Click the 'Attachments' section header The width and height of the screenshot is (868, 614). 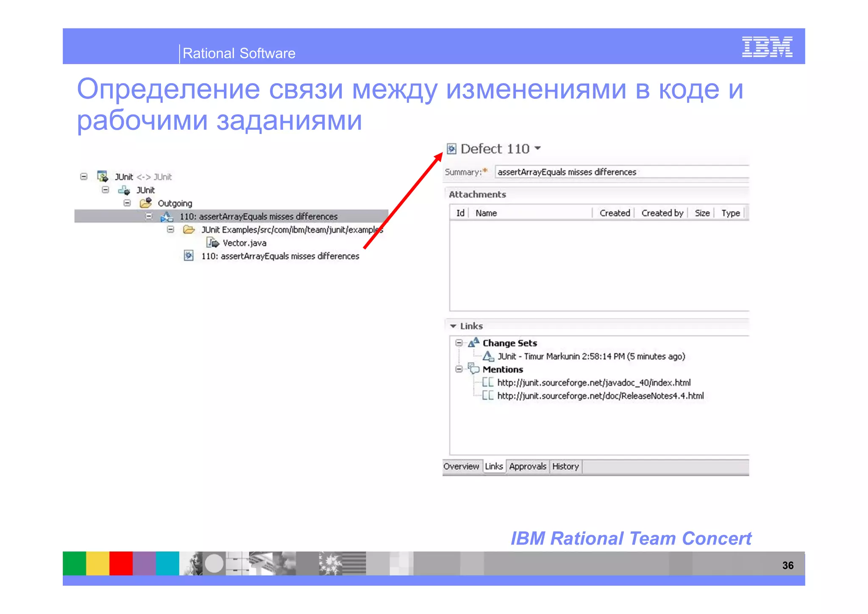477,194
